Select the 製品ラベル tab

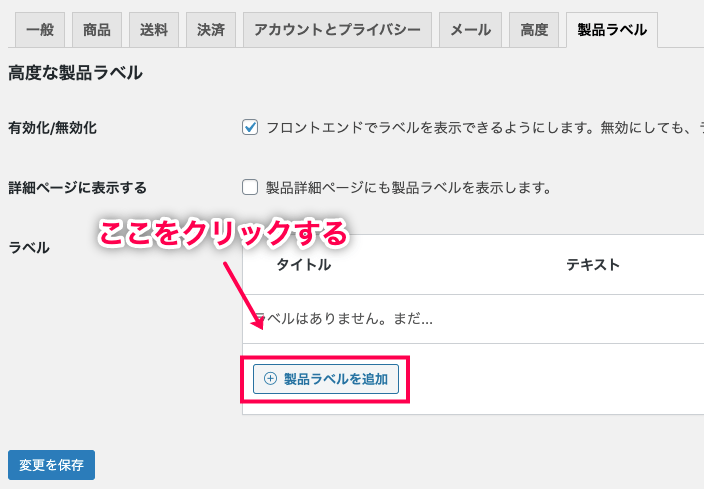(x=612, y=30)
